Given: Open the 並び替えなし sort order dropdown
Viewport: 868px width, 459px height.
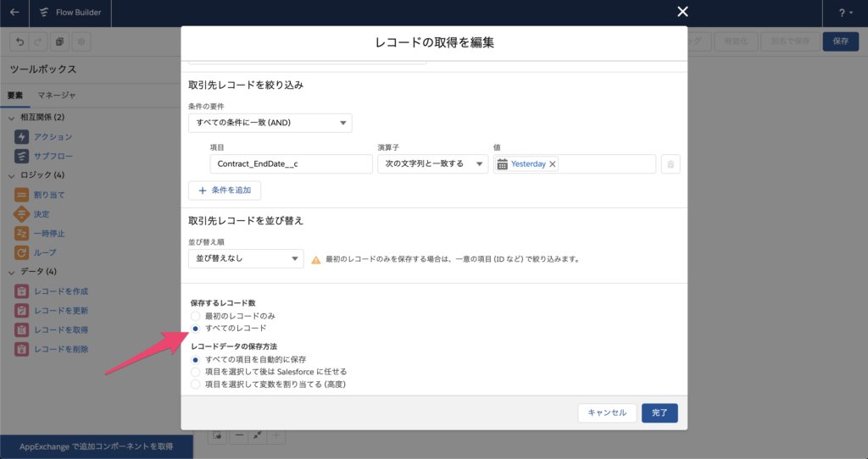Looking at the screenshot, I should [x=246, y=259].
